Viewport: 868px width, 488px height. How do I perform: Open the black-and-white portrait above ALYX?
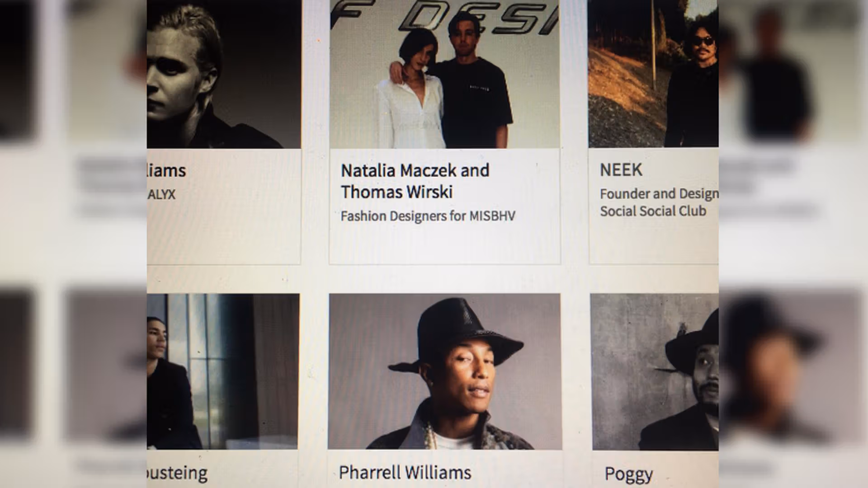(x=224, y=74)
